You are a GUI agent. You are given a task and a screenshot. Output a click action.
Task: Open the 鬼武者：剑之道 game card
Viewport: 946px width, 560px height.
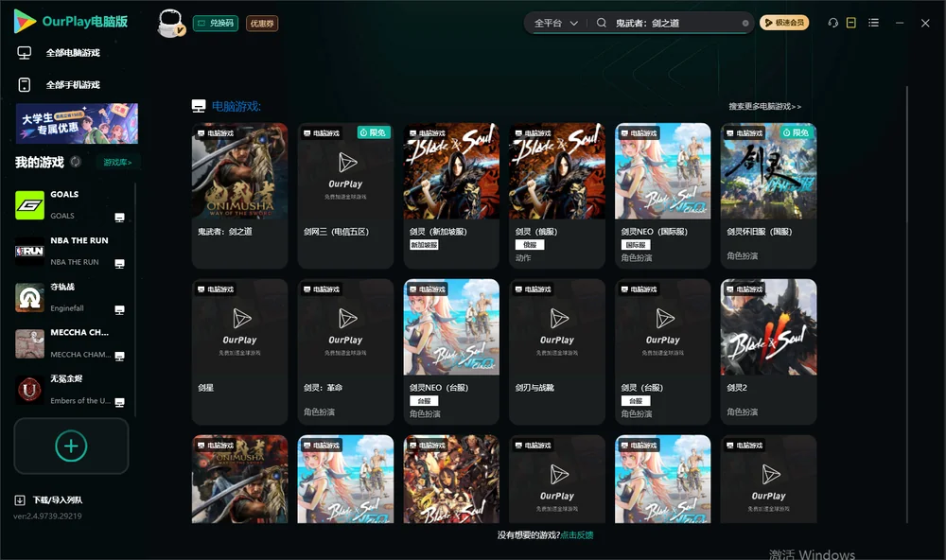(x=239, y=196)
